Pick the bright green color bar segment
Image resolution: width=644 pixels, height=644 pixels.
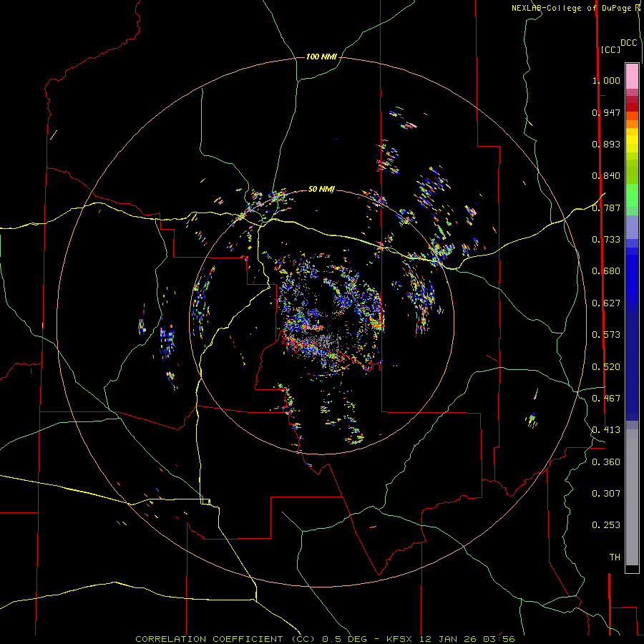pos(632,195)
